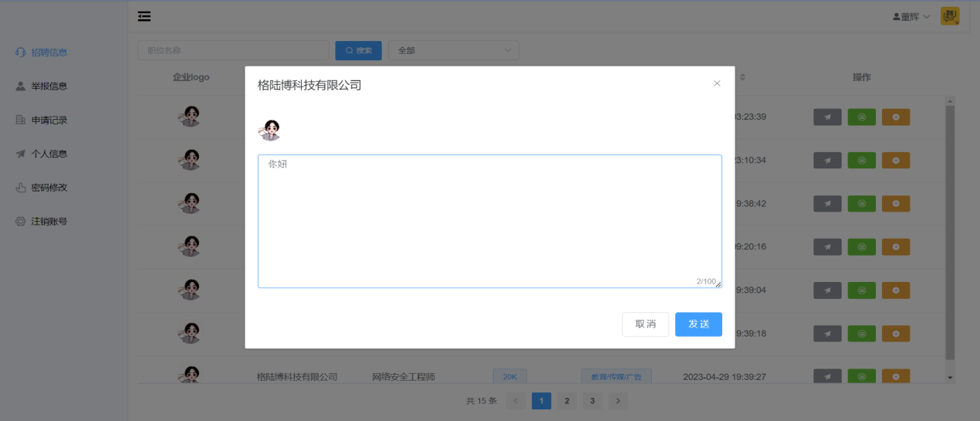Click orange button in the 38:42 row
This screenshot has width=980, height=421.
(896, 203)
